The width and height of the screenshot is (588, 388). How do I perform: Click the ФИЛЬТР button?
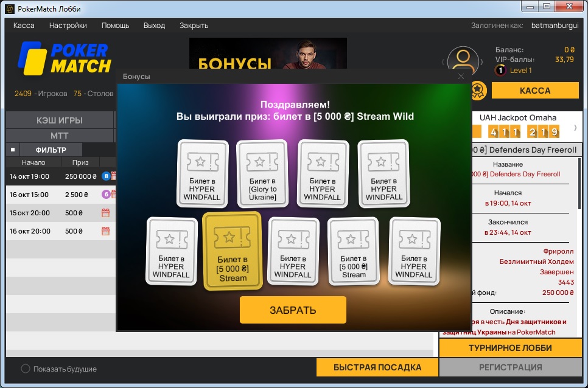(x=51, y=150)
